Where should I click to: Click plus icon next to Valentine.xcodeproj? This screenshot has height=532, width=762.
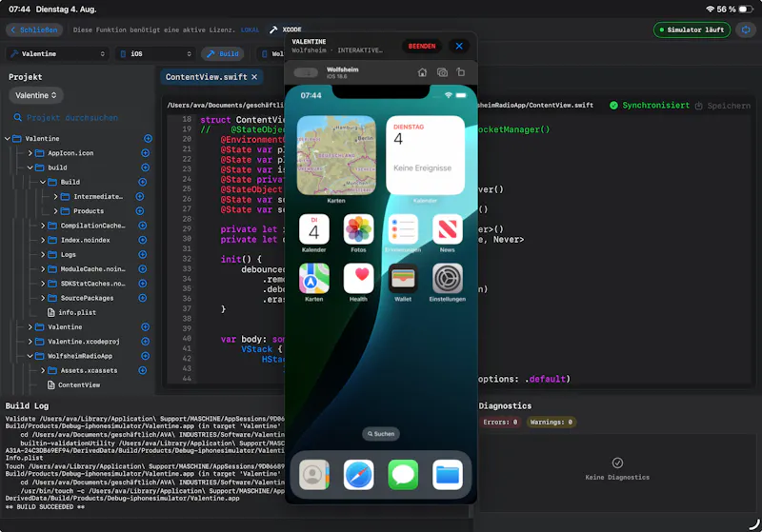click(x=145, y=342)
